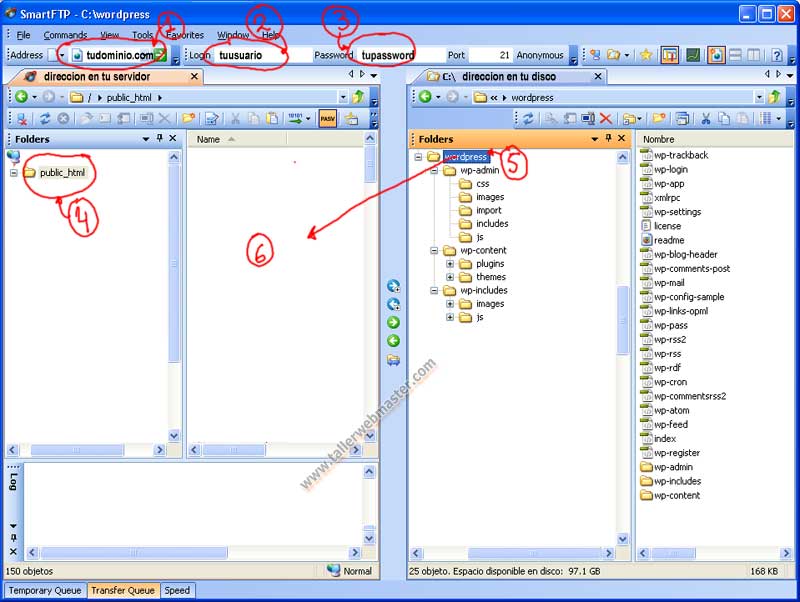The image size is (800, 602).
Task: Refresh the local wordpress listing
Action: (x=528, y=119)
